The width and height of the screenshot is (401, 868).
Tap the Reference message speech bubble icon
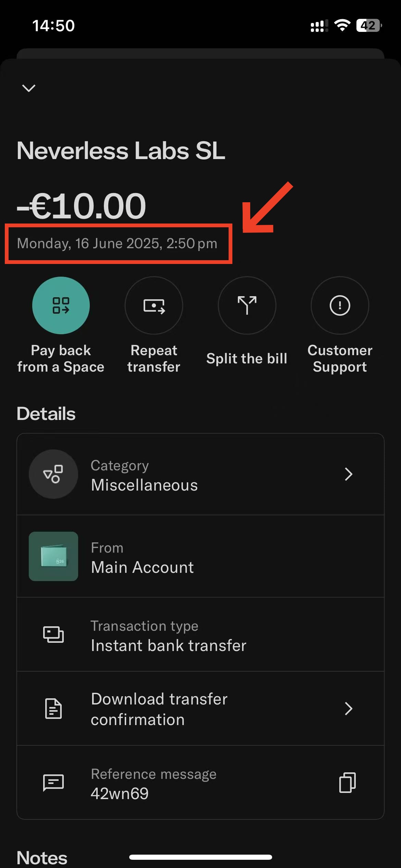tap(53, 783)
